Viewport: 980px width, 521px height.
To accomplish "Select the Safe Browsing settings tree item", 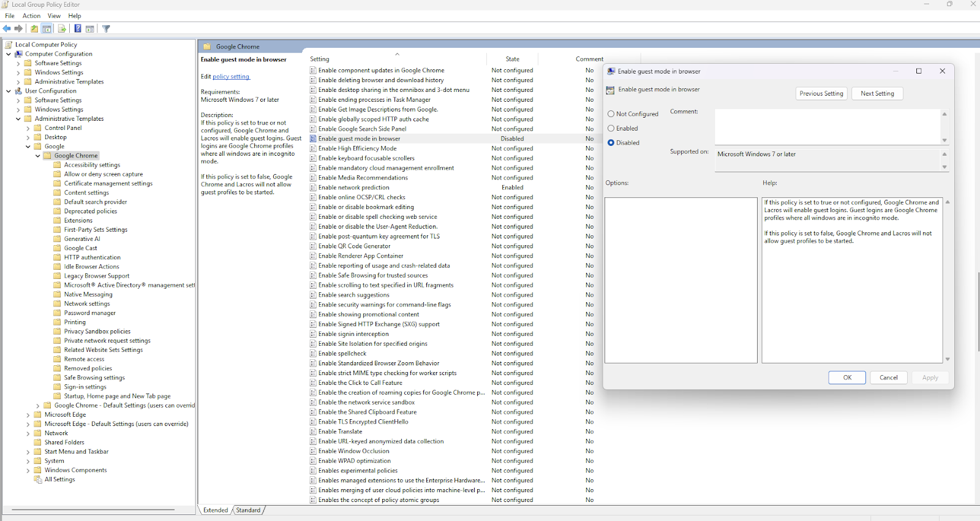I will click(x=94, y=378).
